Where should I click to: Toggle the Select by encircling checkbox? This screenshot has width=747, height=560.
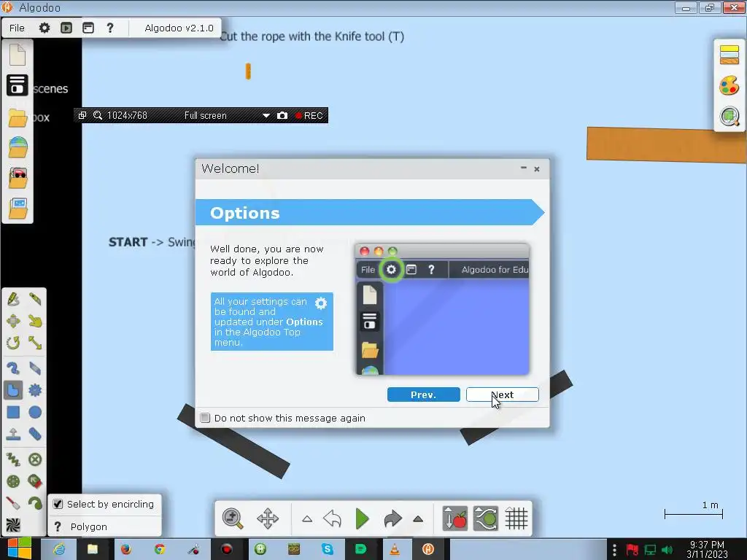click(58, 505)
